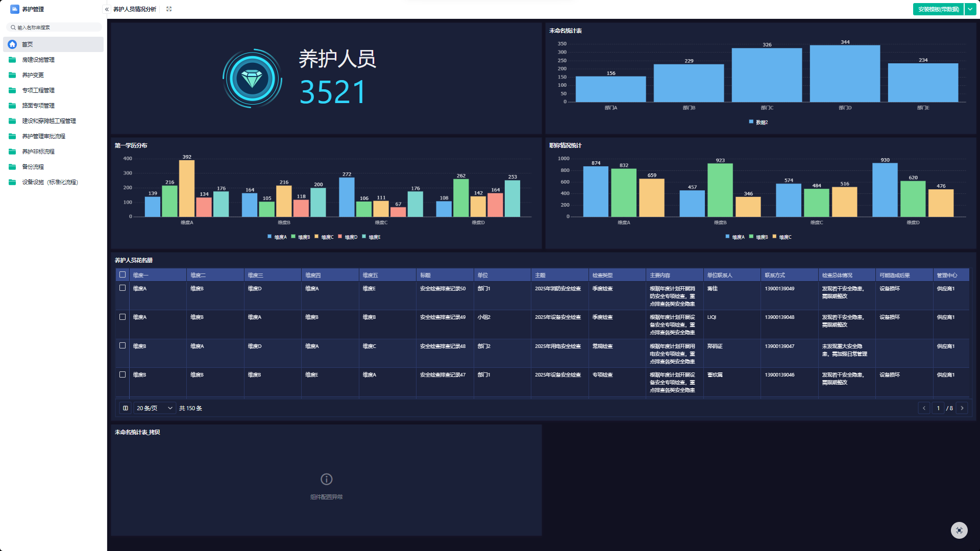Toggle the select-all checkbox in table header
The height and width of the screenshot is (551, 980).
122,274
